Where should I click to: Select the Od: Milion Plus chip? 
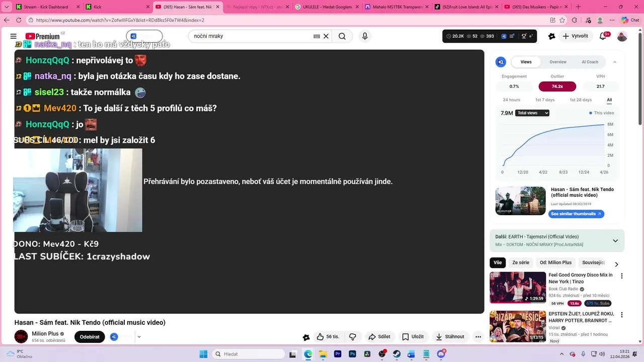555,262
